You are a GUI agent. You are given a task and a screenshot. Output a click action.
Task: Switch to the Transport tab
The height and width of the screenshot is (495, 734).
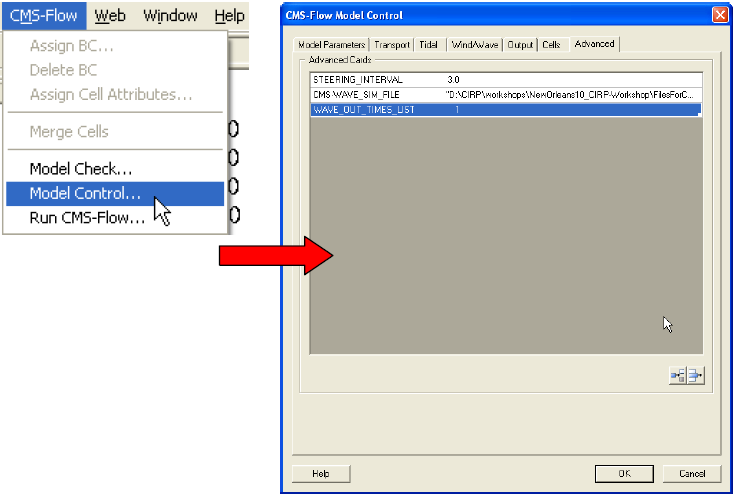[x=392, y=45]
